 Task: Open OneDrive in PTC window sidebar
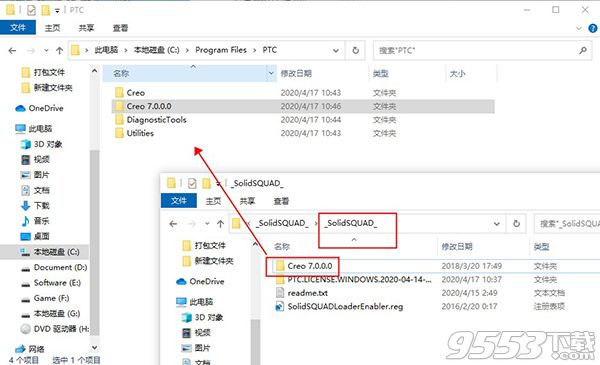(46, 108)
